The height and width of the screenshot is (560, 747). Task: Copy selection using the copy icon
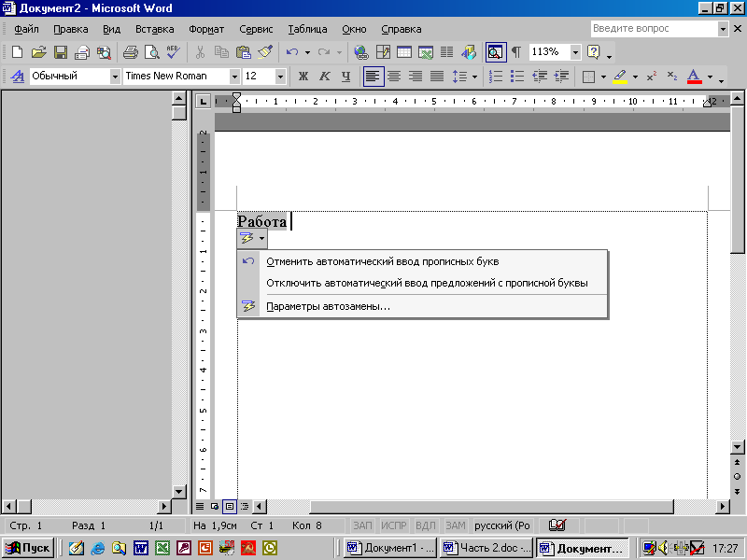point(221,52)
